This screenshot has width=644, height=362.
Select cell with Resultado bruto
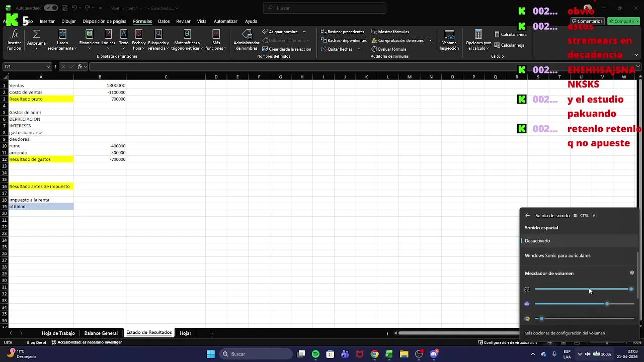41,99
